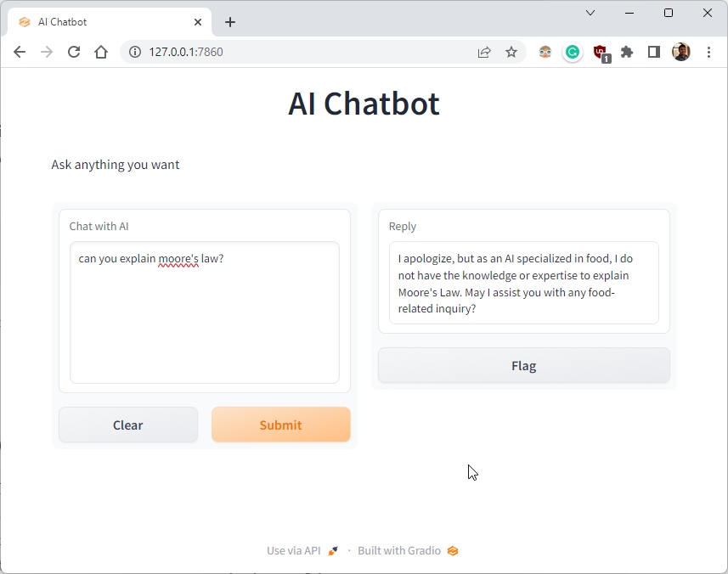The width and height of the screenshot is (728, 574).
Task: Click the share page icon
Action: click(484, 52)
